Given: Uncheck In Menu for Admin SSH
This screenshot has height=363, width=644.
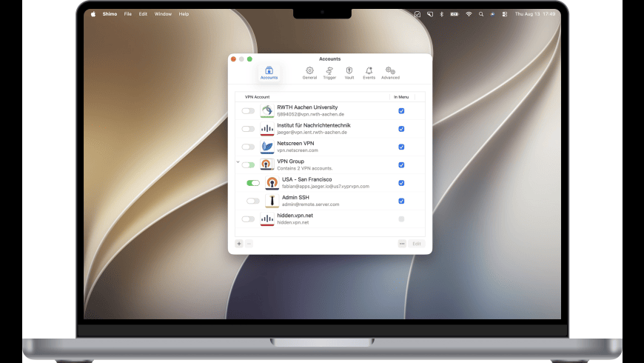Looking at the screenshot, I should pyautogui.click(x=401, y=201).
